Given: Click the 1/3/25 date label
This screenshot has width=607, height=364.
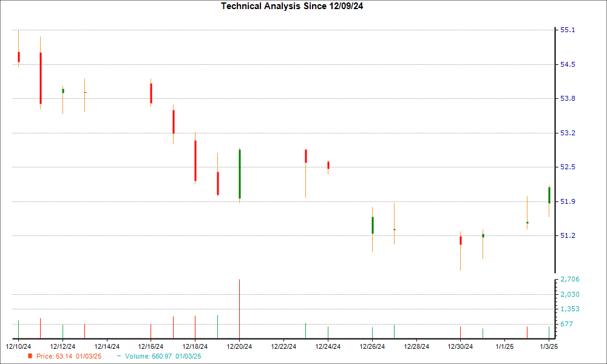Looking at the screenshot, I should [549, 346].
